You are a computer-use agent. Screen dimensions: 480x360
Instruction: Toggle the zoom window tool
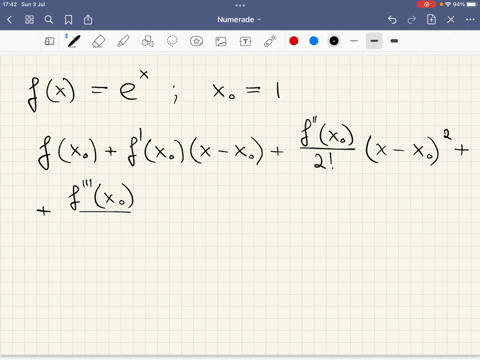[x=49, y=41]
